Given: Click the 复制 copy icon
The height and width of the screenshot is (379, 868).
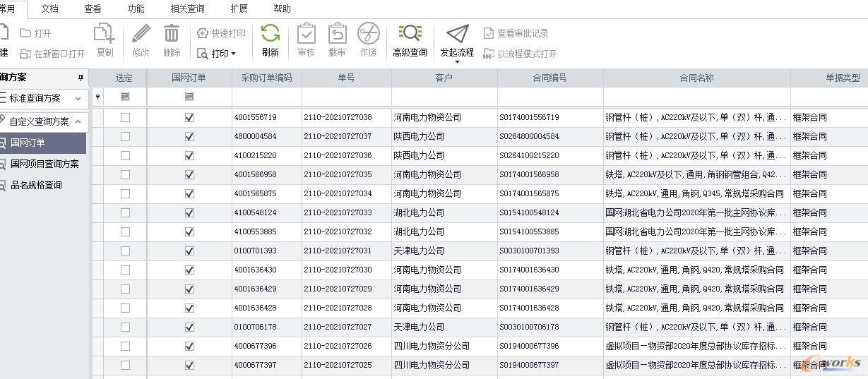Looking at the screenshot, I should 105,33.
